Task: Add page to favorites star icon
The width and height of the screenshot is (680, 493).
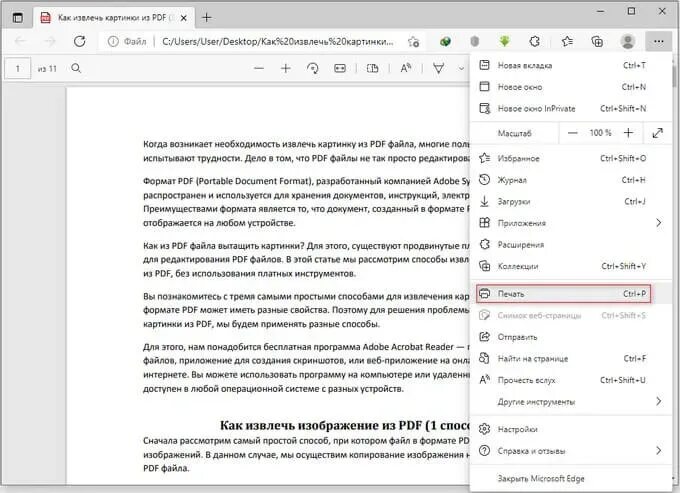Action: click(413, 42)
